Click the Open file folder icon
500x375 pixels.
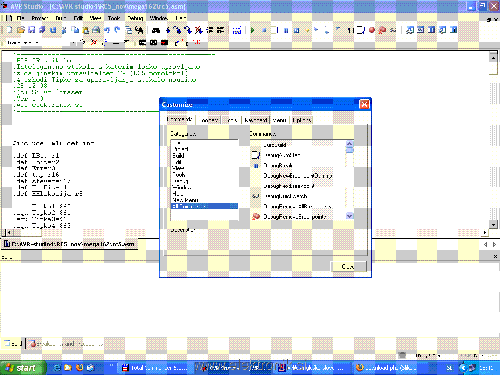pyautogui.click(x=21, y=30)
